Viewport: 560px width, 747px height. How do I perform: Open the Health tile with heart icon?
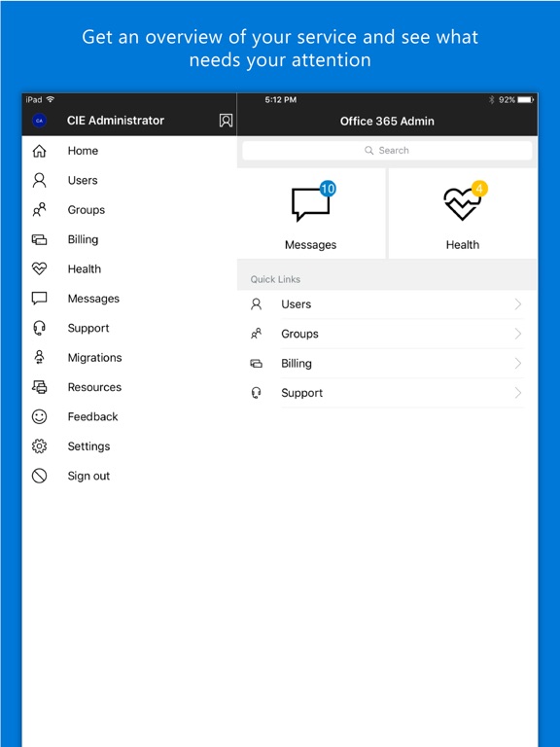pyautogui.click(x=463, y=214)
